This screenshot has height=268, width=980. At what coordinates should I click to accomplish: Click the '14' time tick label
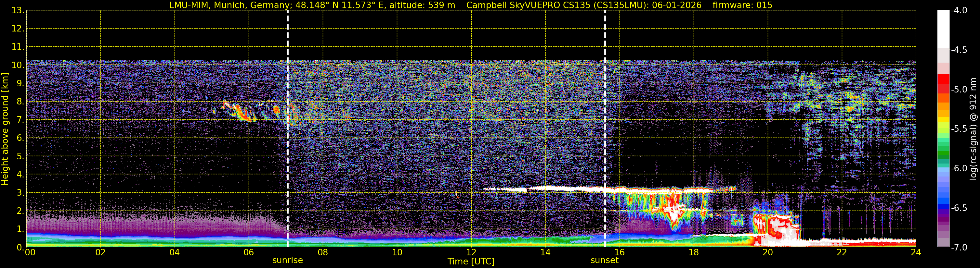pyautogui.click(x=545, y=252)
